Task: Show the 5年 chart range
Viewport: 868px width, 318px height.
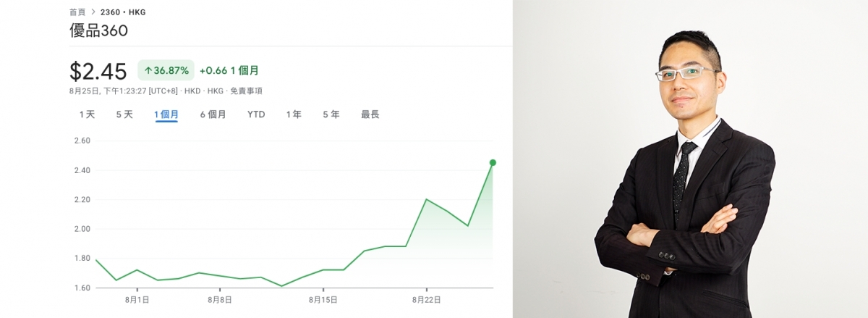Action: pos(331,114)
